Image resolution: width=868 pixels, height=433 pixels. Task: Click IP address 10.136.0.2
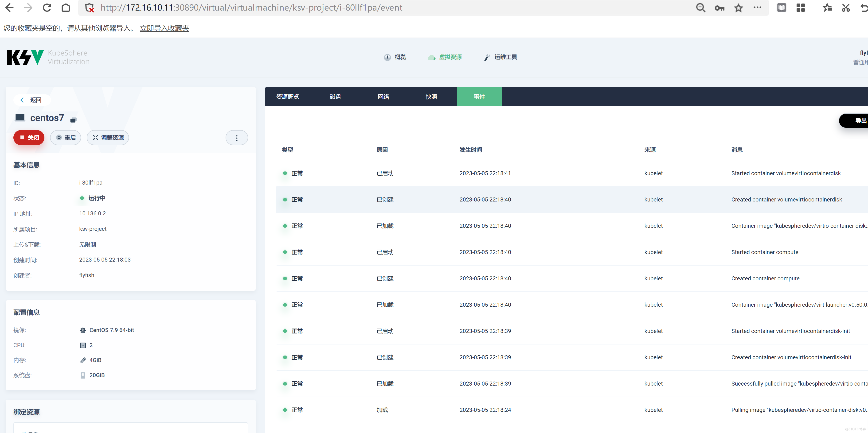tap(92, 213)
